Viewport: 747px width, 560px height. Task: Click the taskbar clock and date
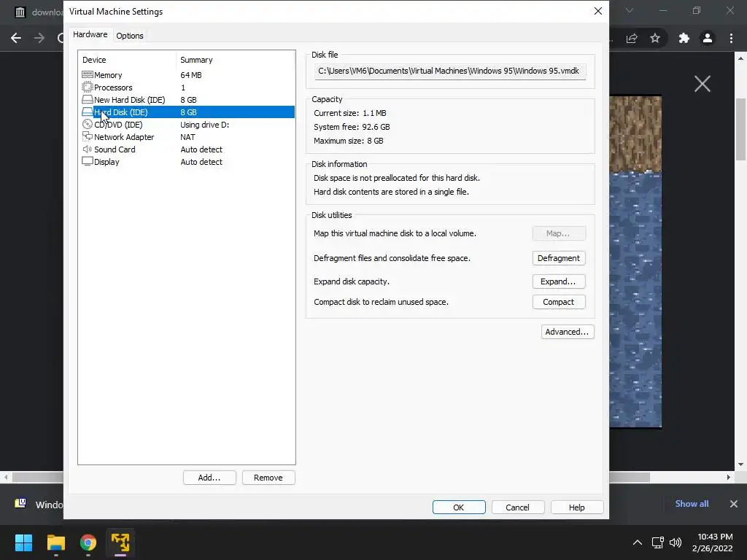(713, 542)
